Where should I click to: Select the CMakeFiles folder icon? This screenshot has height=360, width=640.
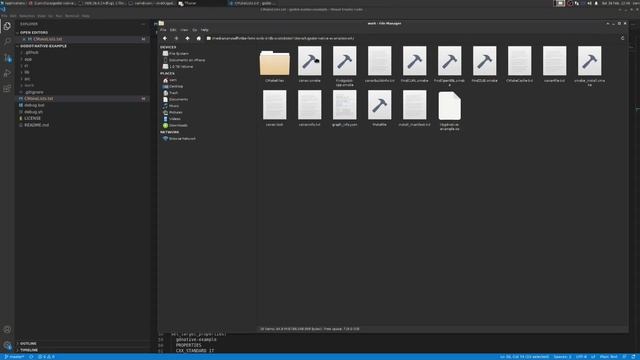275,63
